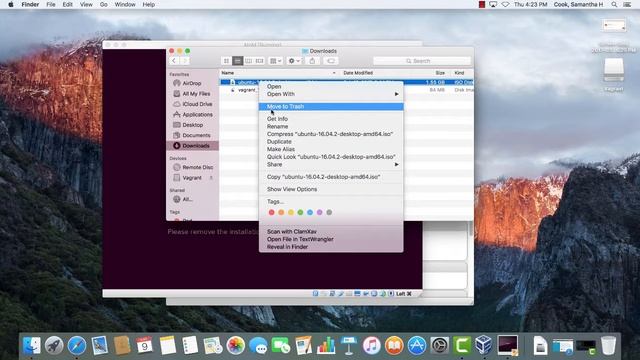
Task: Click the Share toolbar button
Action: (312, 61)
